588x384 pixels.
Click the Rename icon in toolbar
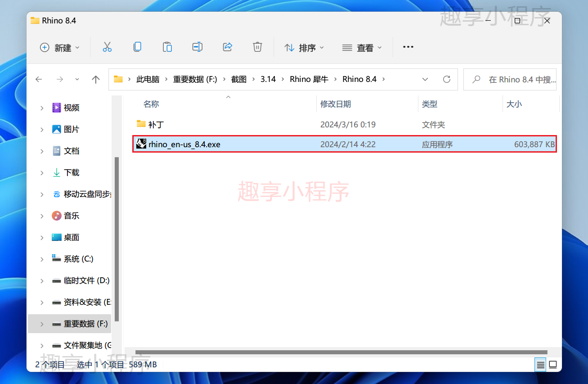(x=197, y=47)
